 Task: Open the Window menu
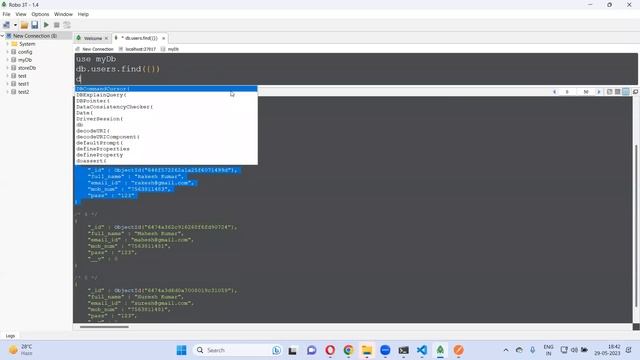(63, 14)
